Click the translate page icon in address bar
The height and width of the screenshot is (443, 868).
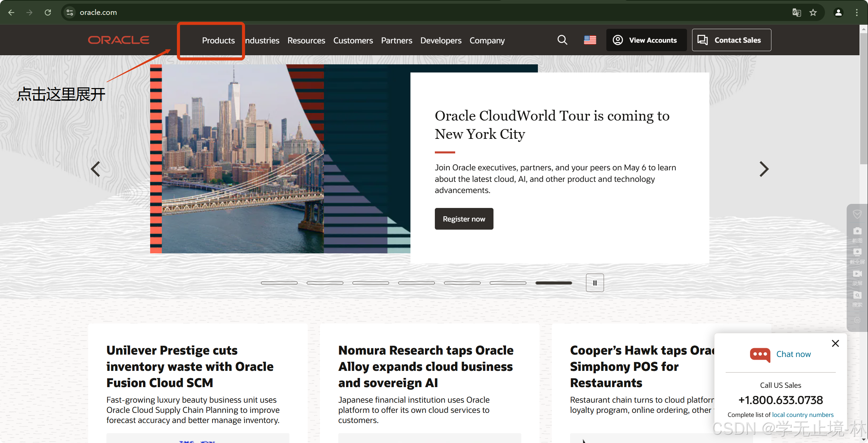[x=796, y=13]
